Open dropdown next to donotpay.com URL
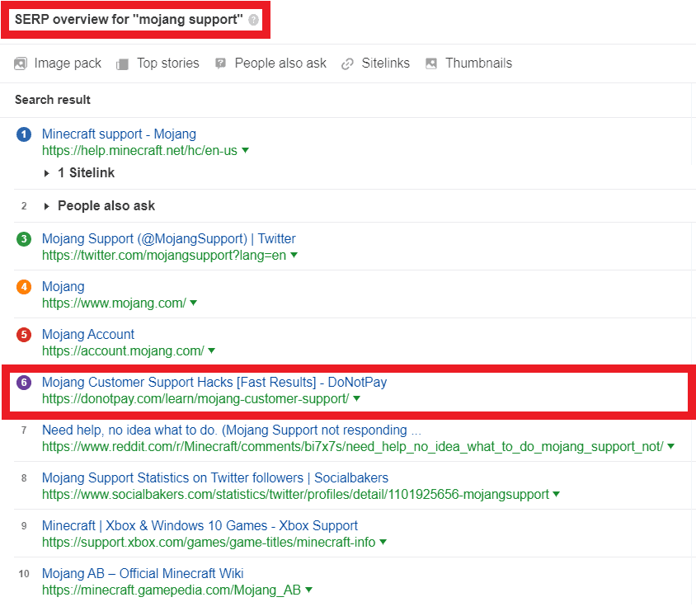The height and width of the screenshot is (616, 696). point(356,398)
